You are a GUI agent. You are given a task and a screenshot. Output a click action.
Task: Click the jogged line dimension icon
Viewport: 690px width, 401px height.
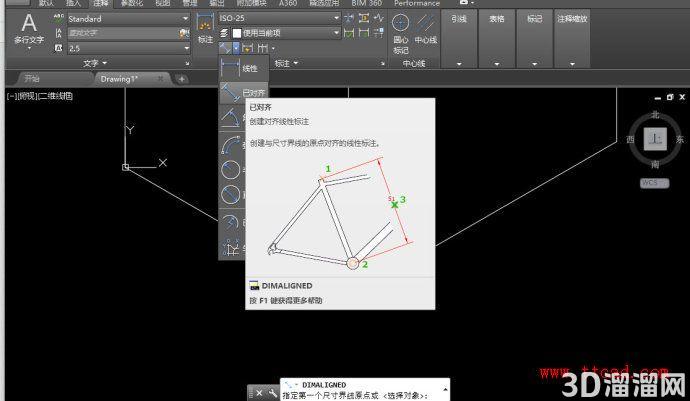[x=378, y=18]
